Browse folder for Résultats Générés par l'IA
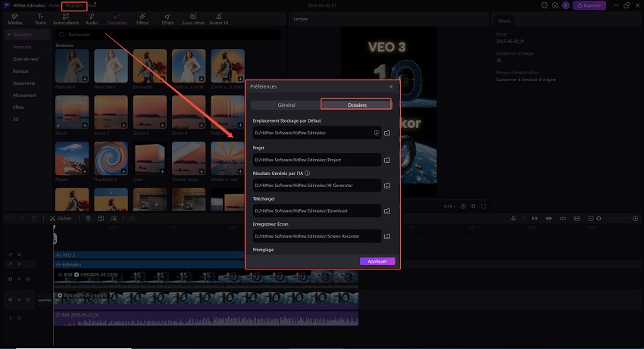The width and height of the screenshot is (644, 349). (x=387, y=185)
